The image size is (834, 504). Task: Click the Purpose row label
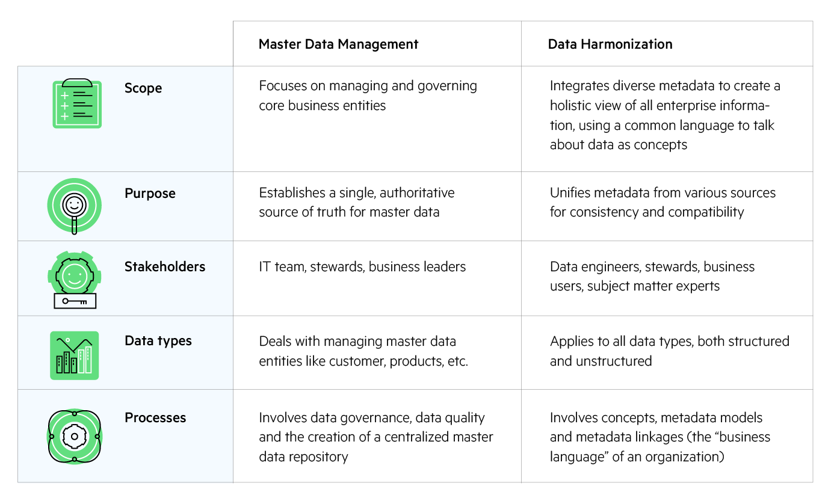[x=150, y=194]
